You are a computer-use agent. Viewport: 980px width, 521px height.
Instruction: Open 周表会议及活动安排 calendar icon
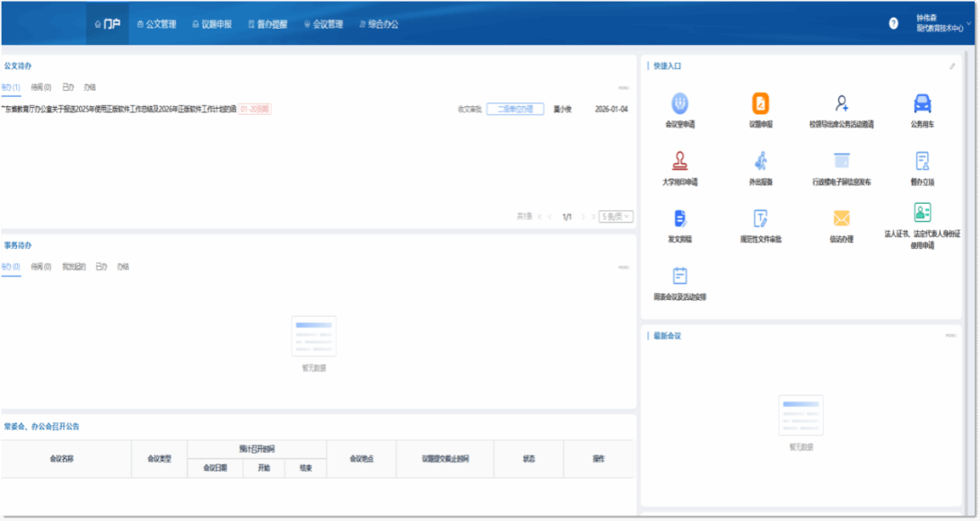coord(679,276)
